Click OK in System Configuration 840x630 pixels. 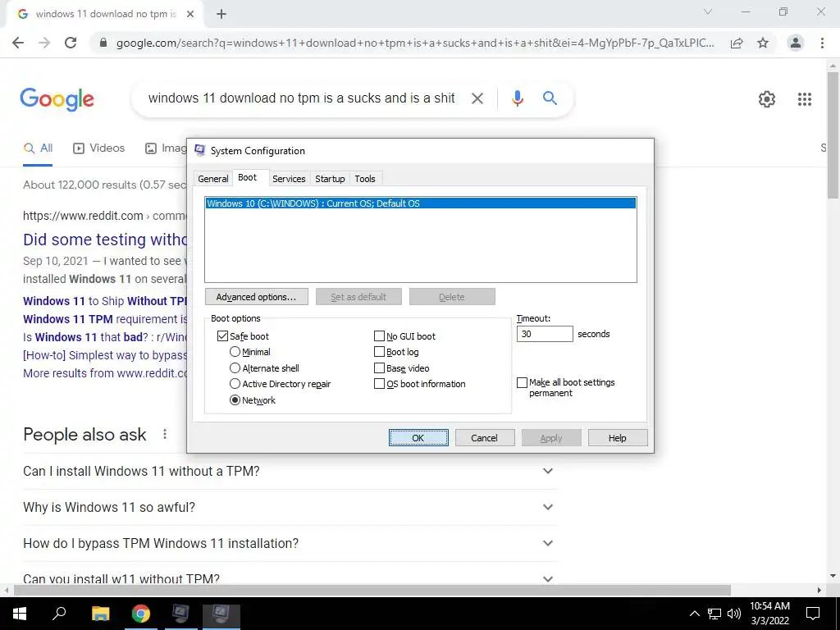click(418, 438)
